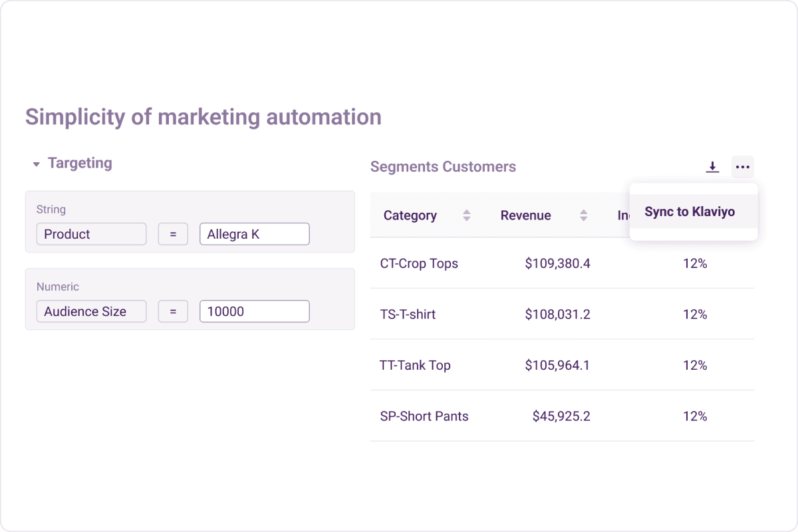
Task: Open the Audience Size field dropdown
Action: 91,311
